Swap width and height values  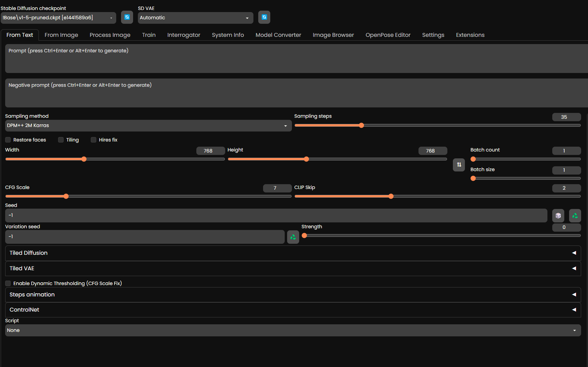point(459,165)
